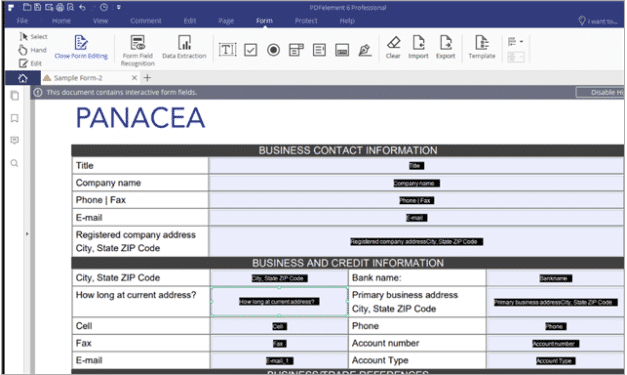Close Form Editing mode
This screenshot has height=375, width=627.
point(81,47)
